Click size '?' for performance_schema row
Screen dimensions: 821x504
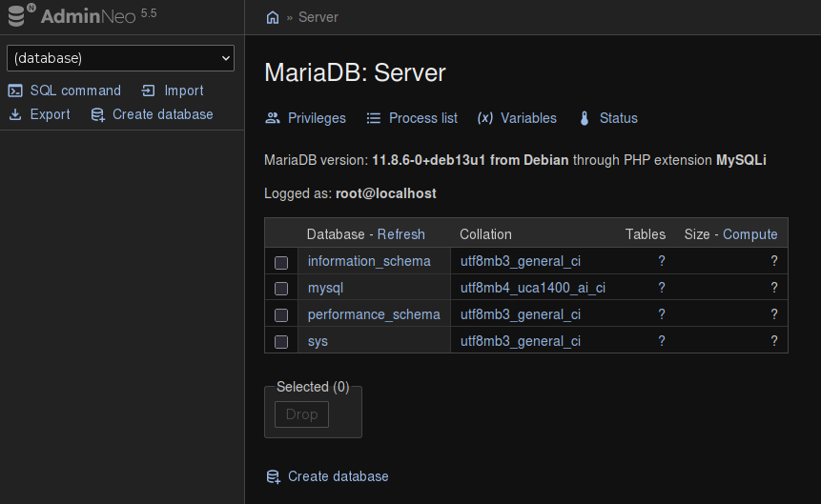[774, 314]
